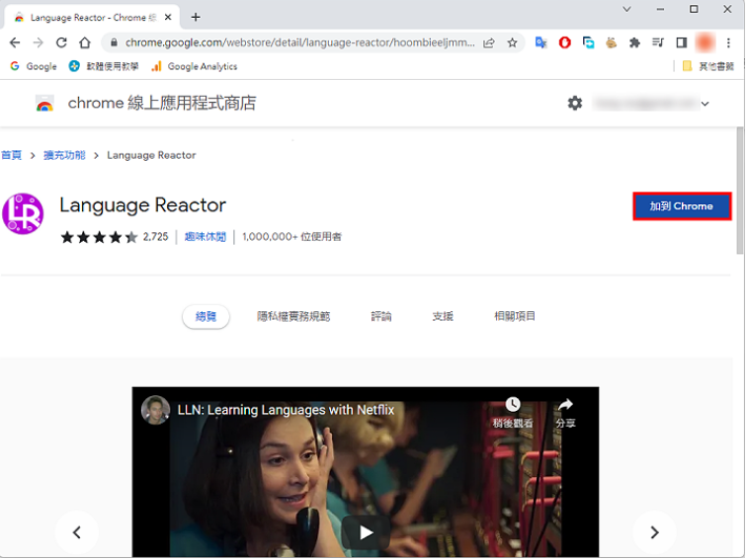Go to 首頁 breadcrumb link
Screen dimensions: 748x560
tap(12, 155)
